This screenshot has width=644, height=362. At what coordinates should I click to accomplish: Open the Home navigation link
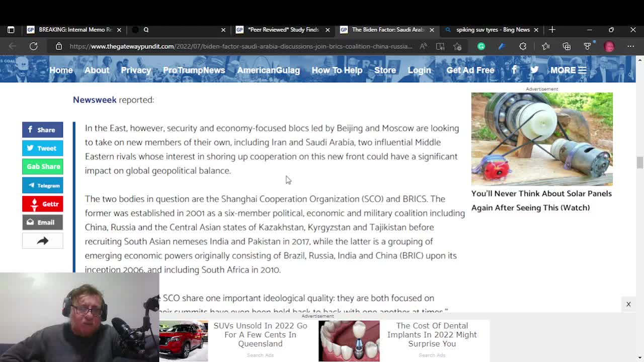(x=61, y=70)
